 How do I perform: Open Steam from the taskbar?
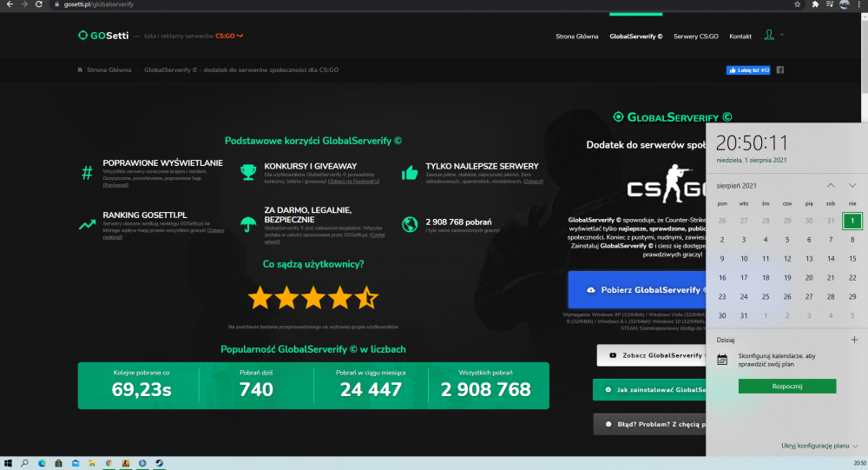[x=160, y=463]
